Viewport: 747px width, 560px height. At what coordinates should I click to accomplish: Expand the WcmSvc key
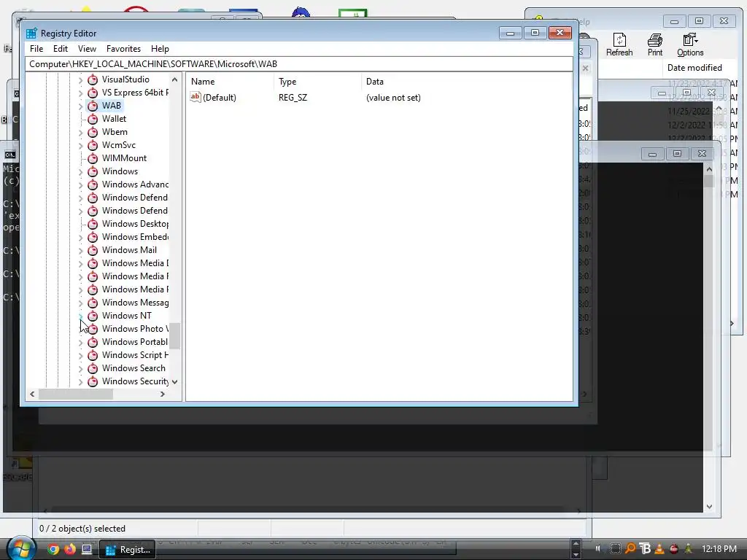pos(80,146)
